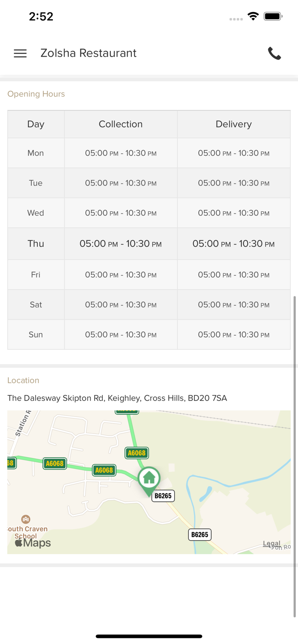Tap the A6068 road sign above pin
The height and width of the screenshot is (644, 298).
137,453
